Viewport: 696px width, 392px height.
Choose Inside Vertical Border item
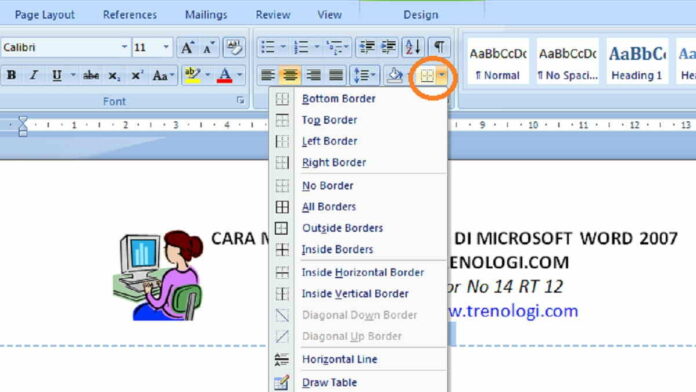click(x=358, y=294)
